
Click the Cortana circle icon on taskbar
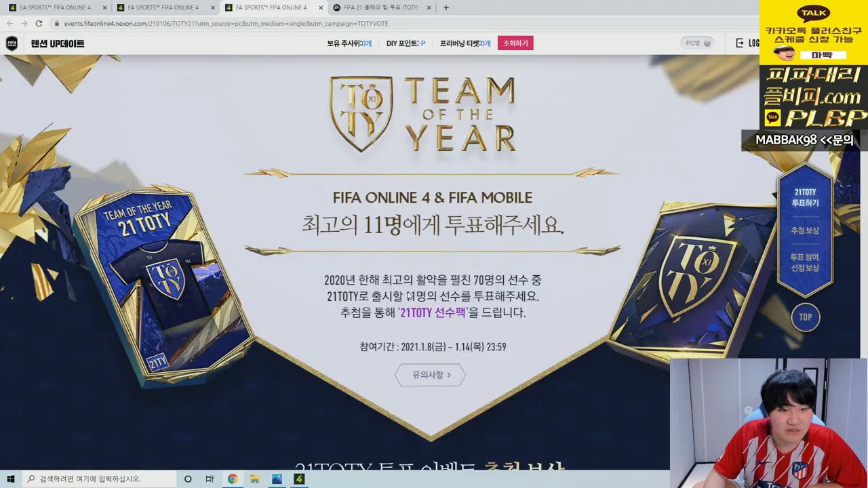point(188,479)
